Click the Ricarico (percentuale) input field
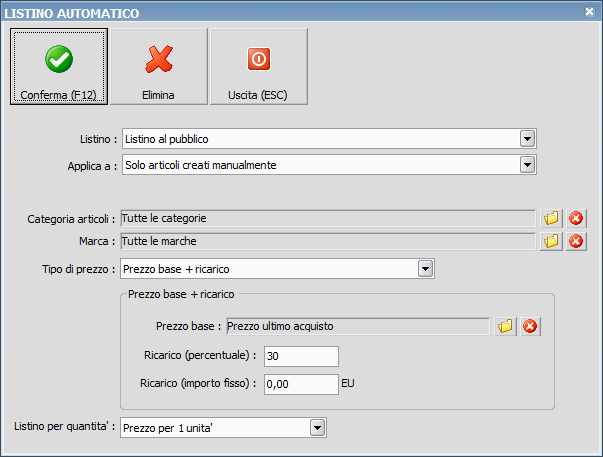Screen dimensions: 603x457 (301, 356)
